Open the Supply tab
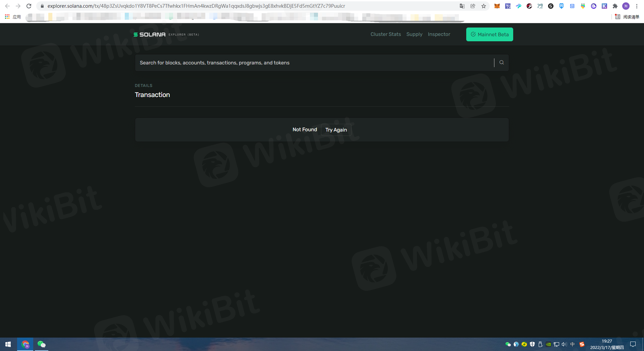Screen dimensions: 644x351 (414, 34)
